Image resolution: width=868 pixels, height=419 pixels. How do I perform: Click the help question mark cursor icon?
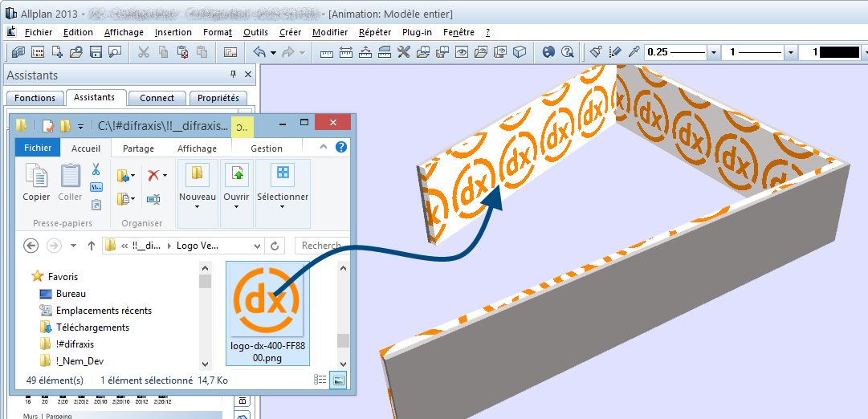pos(567,53)
